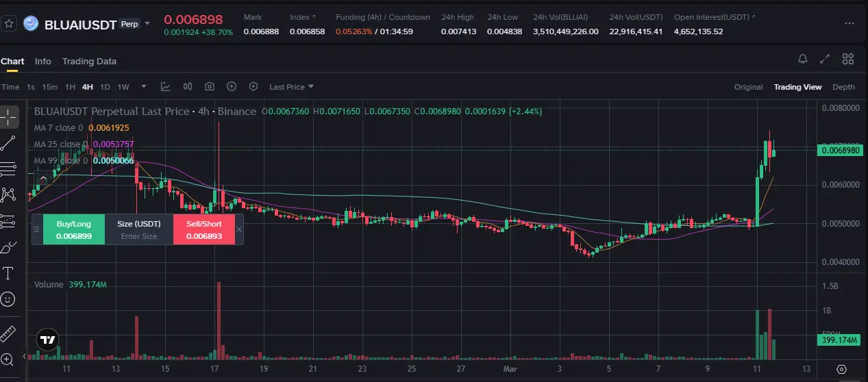
Task: Switch to the Depth chart view
Action: pos(843,87)
